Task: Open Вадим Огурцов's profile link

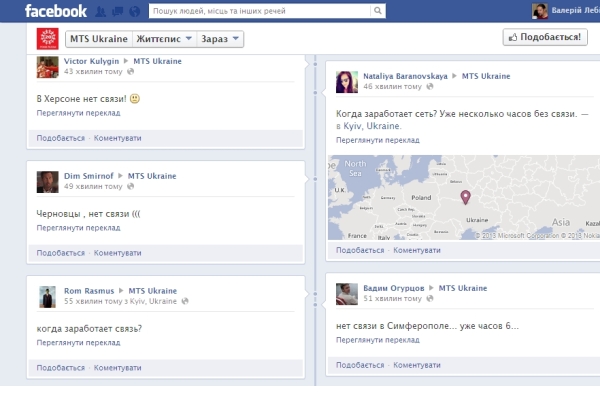Action: coord(394,288)
